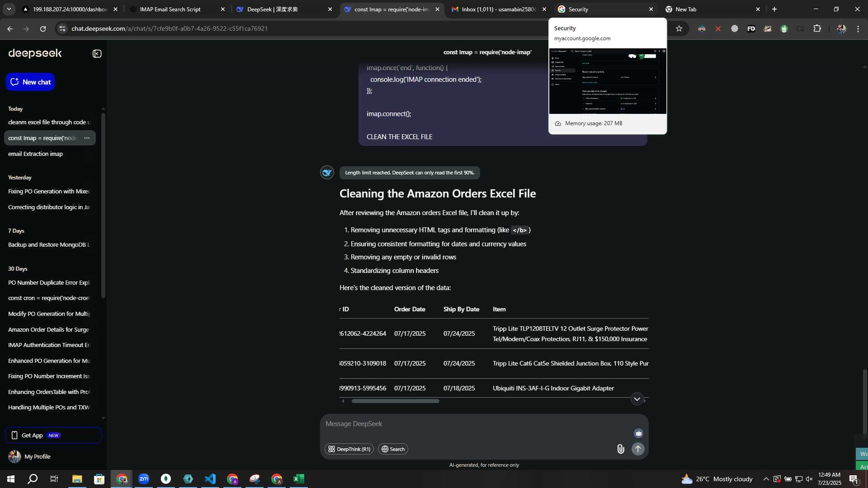Click the muted volume icon in tray

pyautogui.click(x=809, y=479)
